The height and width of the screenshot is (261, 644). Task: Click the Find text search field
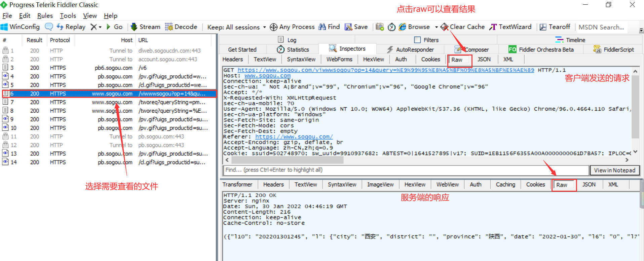click(x=406, y=170)
